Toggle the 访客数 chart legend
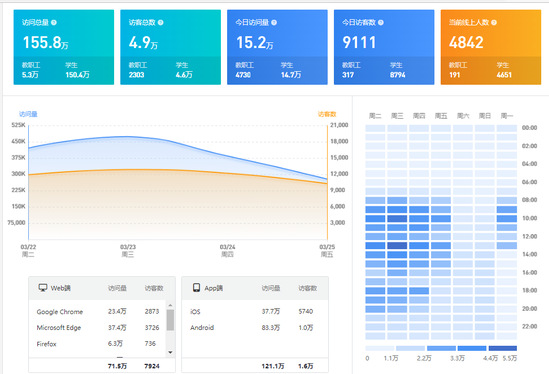 [327, 114]
